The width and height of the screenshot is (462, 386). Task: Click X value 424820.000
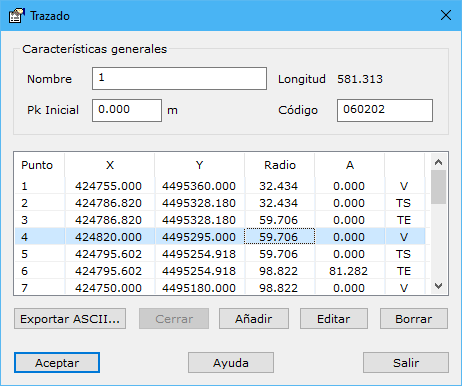pos(108,237)
